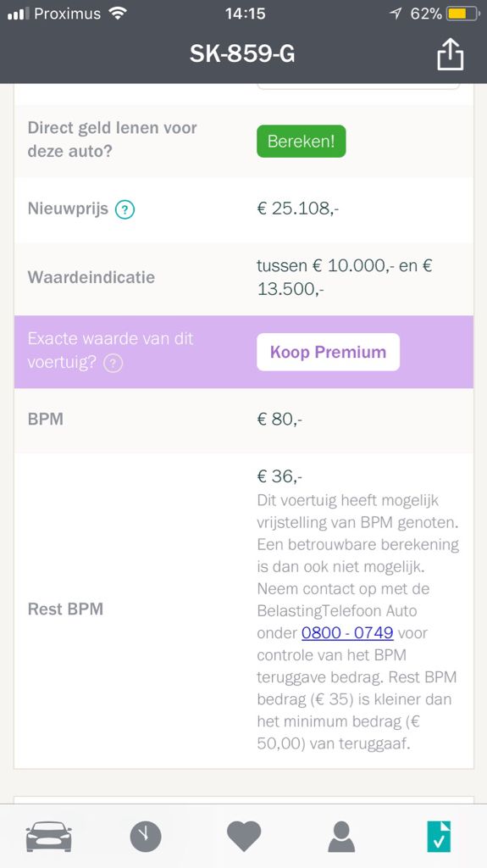Tap the Koop Premium button

tap(328, 352)
